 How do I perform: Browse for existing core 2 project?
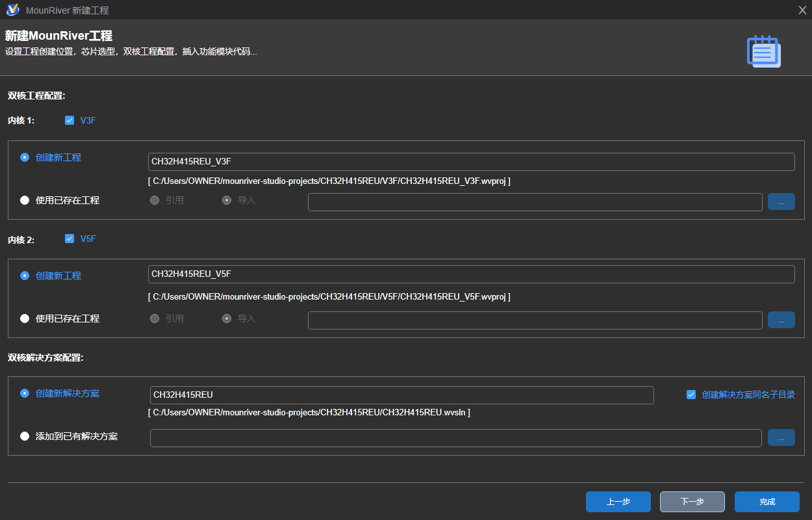click(781, 320)
